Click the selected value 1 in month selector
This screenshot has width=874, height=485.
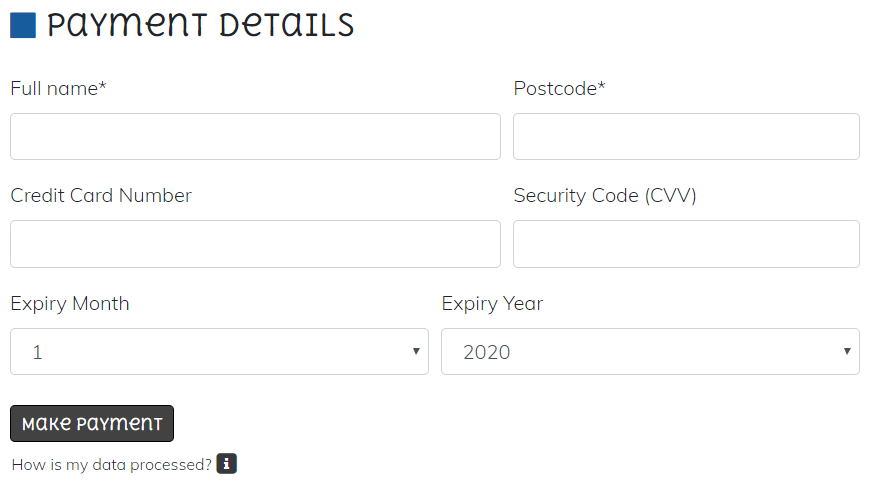click(37, 352)
